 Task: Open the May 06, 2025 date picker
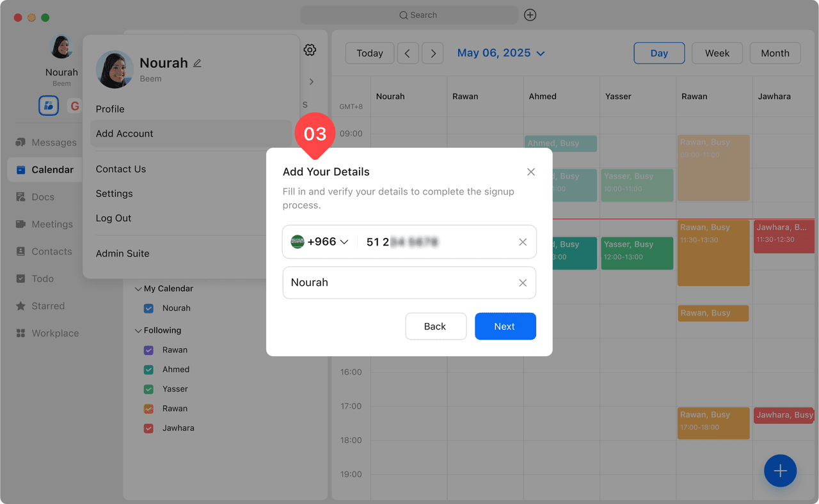click(500, 53)
